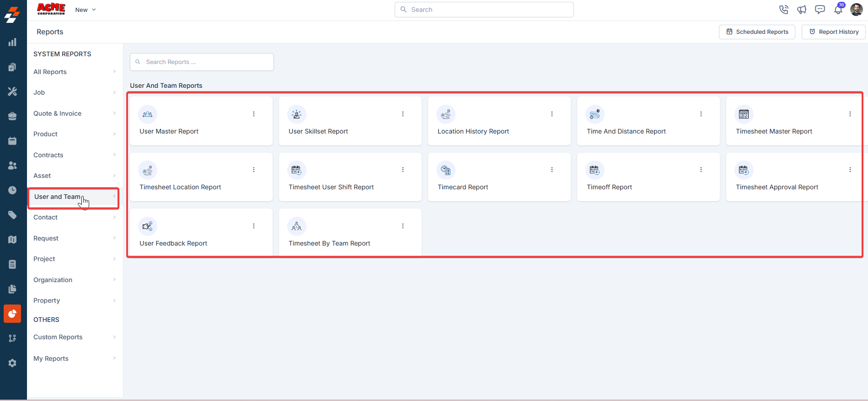
Task: Open the dashboard bar chart sidebar icon
Action: point(12,42)
